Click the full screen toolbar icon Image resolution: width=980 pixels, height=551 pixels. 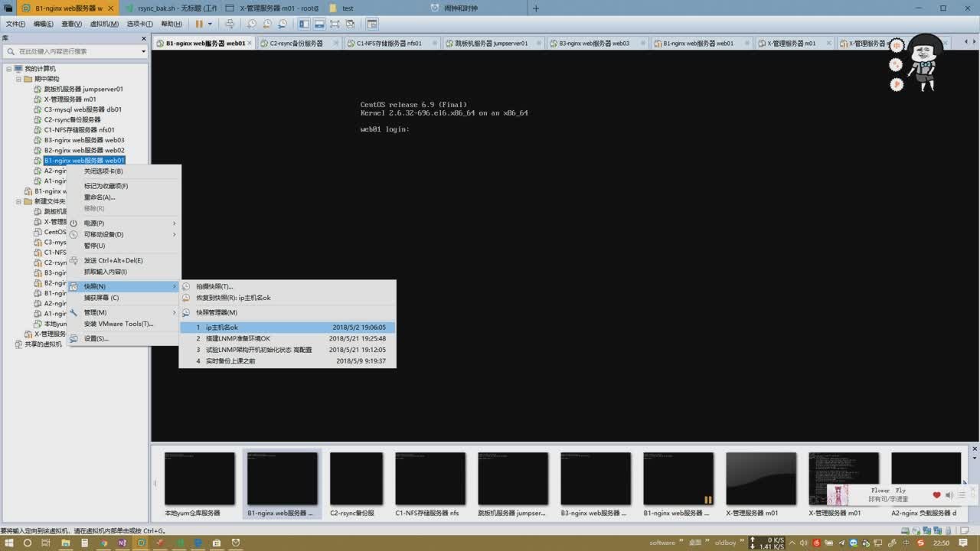pyautogui.click(x=335, y=24)
